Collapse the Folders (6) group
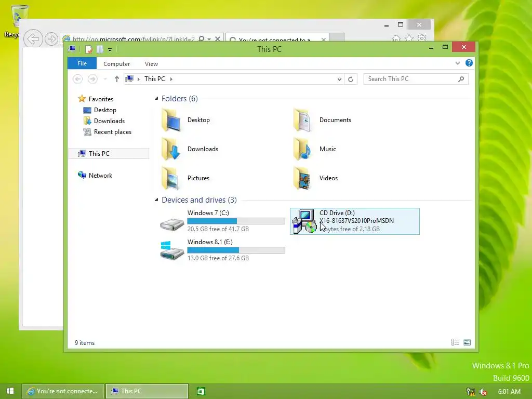This screenshot has height=399, width=532. tap(156, 99)
